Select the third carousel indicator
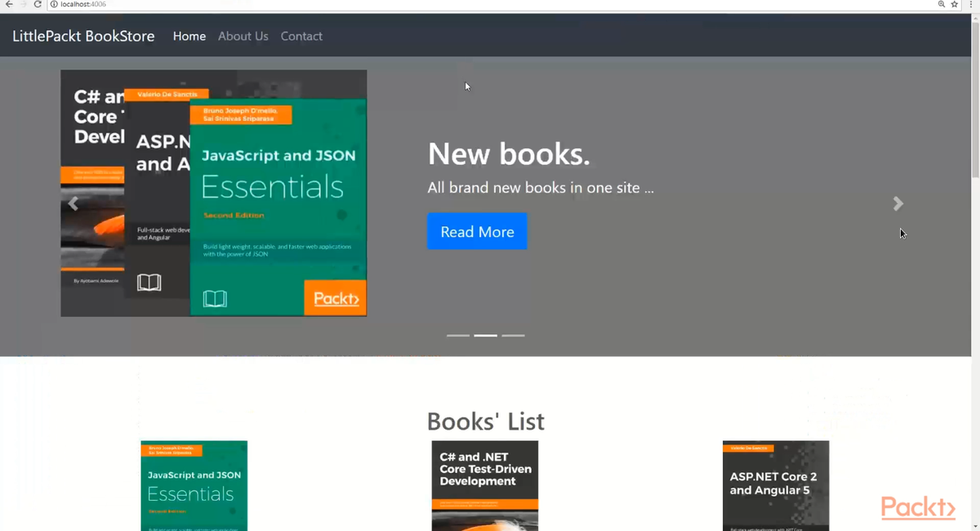Image resolution: width=980 pixels, height=531 pixels. [513, 336]
